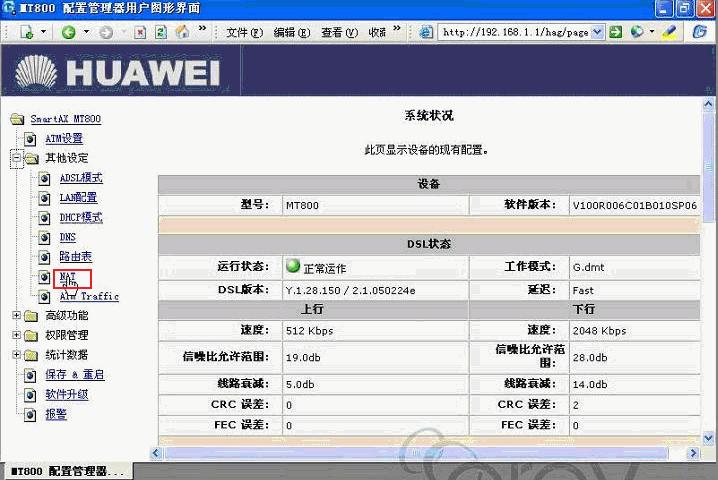The height and width of the screenshot is (480, 718).
Task: Click in the address URL field
Action: tap(515, 32)
